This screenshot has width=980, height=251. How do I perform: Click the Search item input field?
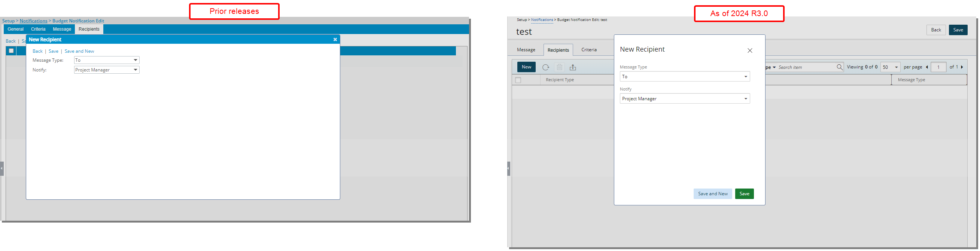pos(806,67)
